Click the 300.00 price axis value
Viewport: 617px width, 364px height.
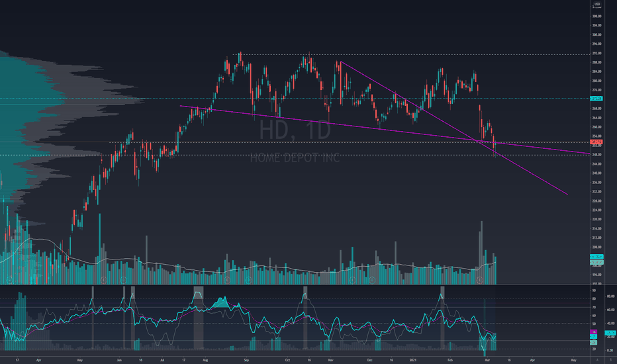tap(596, 34)
